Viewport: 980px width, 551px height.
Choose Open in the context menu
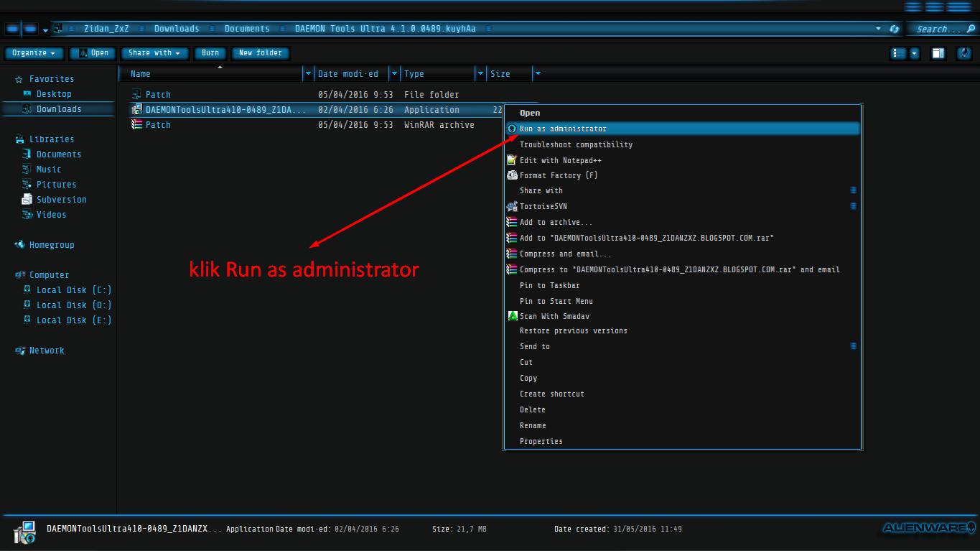click(x=682, y=113)
